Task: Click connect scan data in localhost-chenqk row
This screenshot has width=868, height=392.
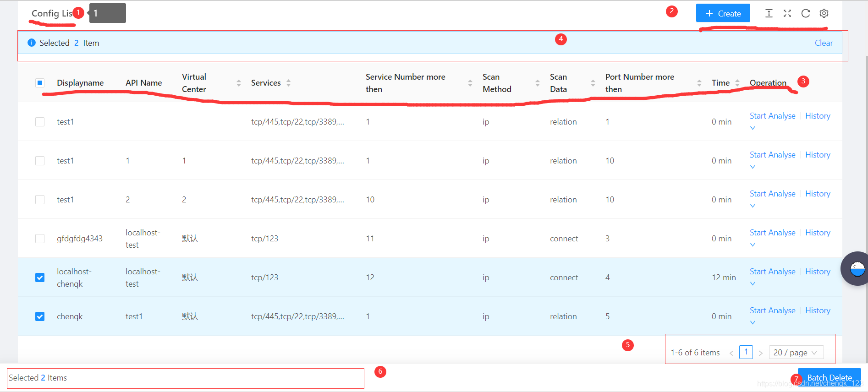Action: (564, 278)
